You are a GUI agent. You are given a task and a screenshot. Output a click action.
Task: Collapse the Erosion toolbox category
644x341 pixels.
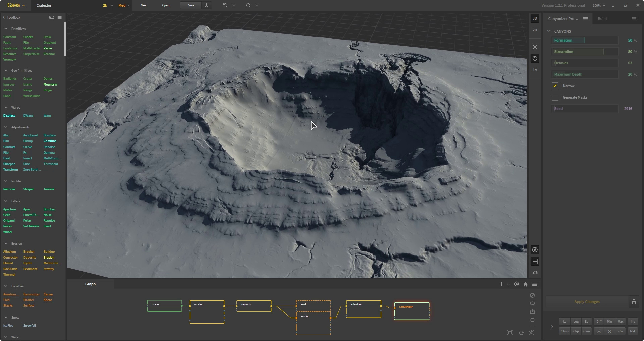[6, 244]
